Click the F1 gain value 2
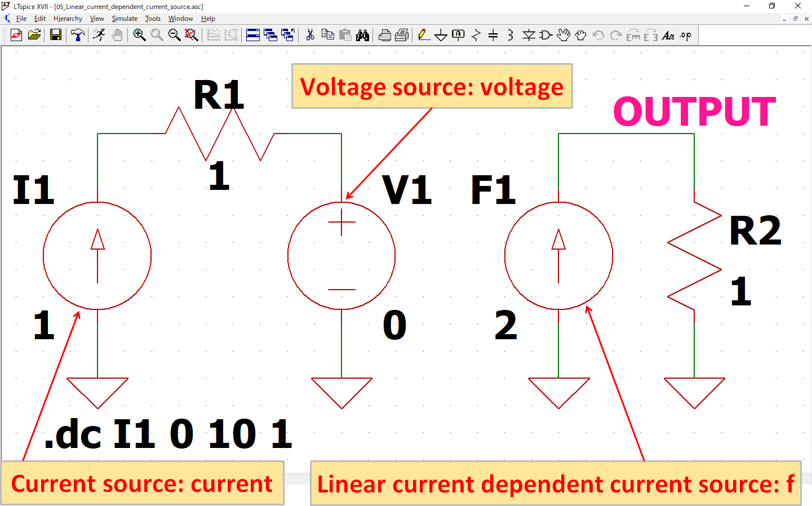The image size is (812, 506). click(506, 325)
